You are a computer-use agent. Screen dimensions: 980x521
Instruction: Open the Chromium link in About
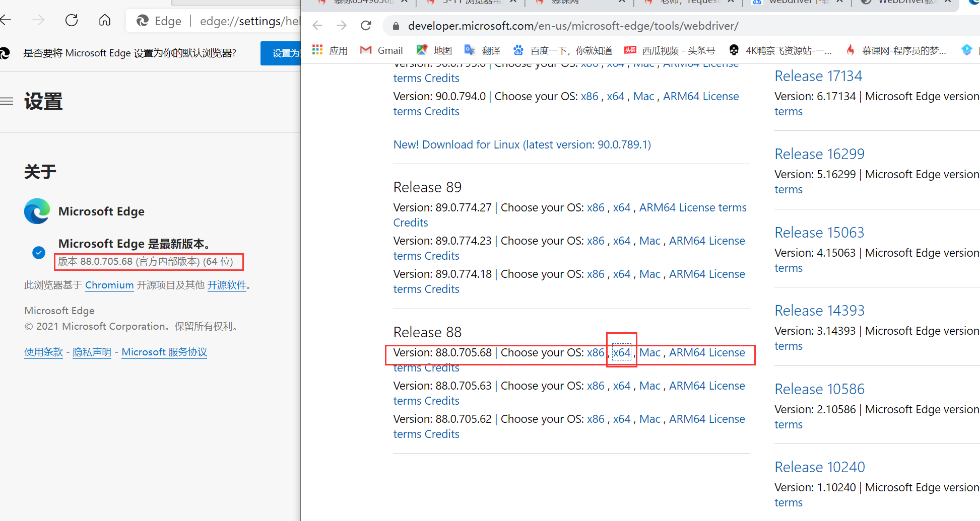click(x=109, y=285)
